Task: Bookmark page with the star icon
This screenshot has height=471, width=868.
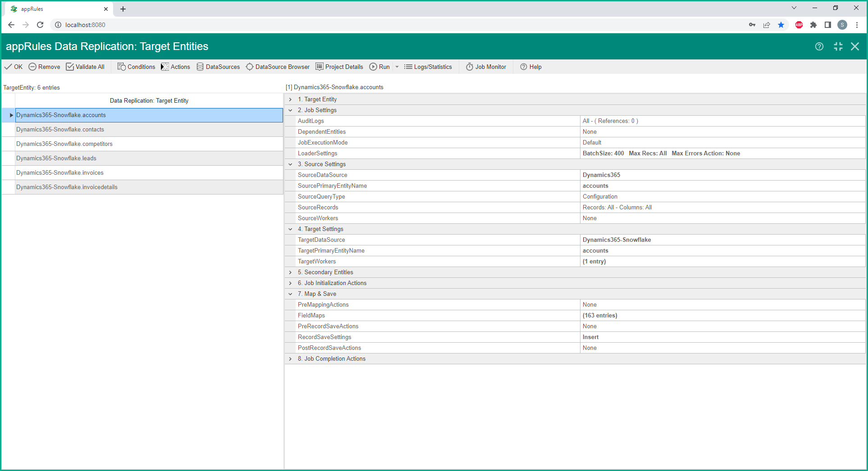Action: pyautogui.click(x=781, y=25)
